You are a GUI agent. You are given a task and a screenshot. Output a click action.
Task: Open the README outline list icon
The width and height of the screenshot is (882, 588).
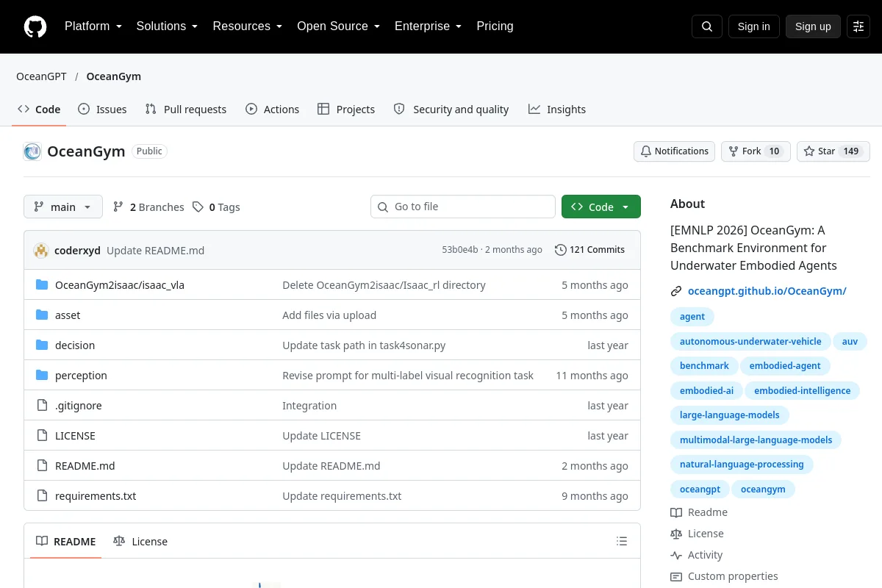[x=622, y=542]
